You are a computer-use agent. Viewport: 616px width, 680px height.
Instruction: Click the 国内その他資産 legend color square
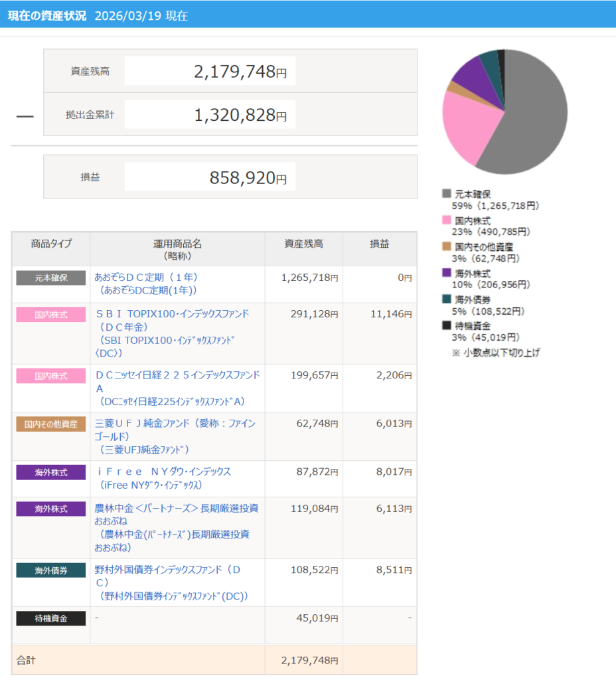pos(447,246)
